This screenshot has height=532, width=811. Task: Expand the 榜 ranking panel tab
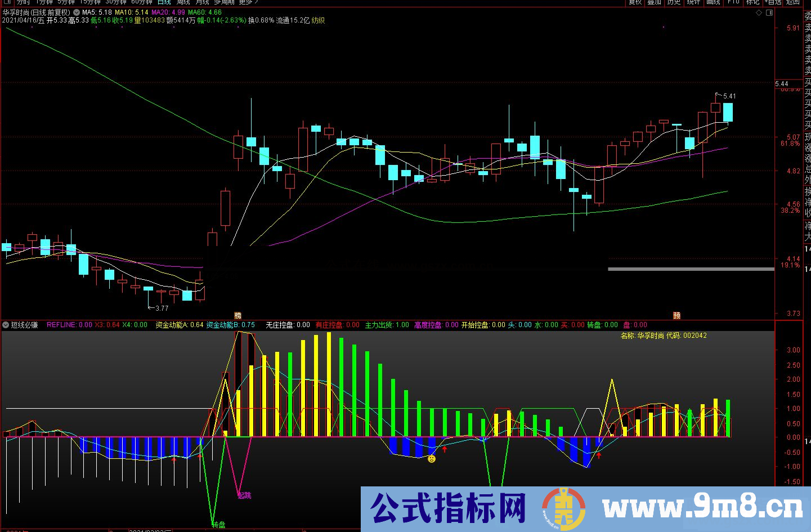point(238,316)
